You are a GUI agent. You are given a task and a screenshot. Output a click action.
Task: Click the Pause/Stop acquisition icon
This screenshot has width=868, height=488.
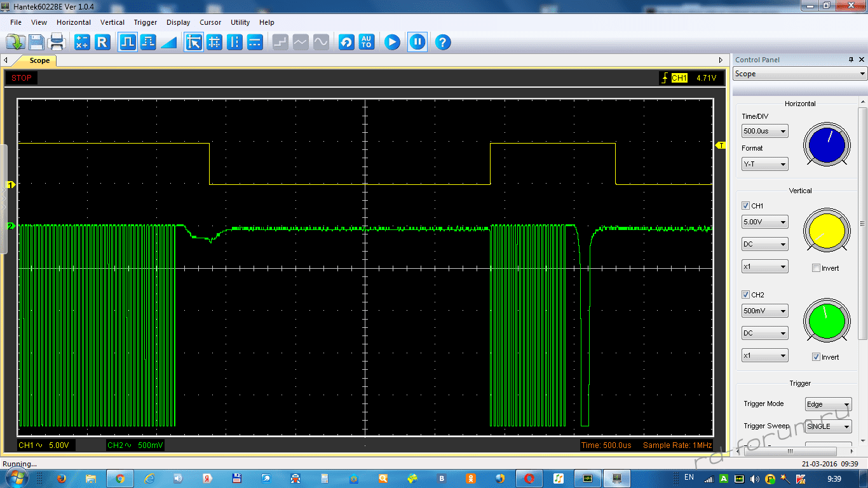coord(417,43)
